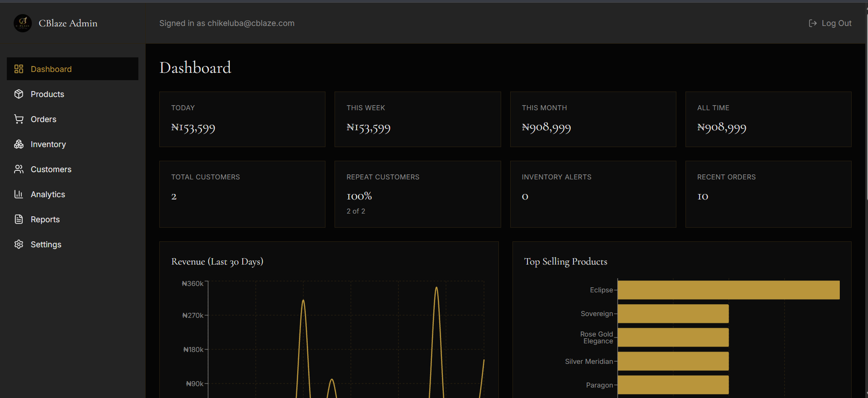The height and width of the screenshot is (398, 868).
Task: Click the Rose Gold Elegance bar
Action: pyautogui.click(x=673, y=337)
